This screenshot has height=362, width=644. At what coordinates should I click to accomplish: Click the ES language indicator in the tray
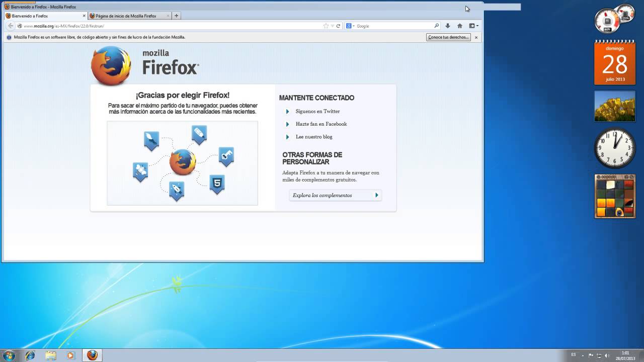coord(574,355)
